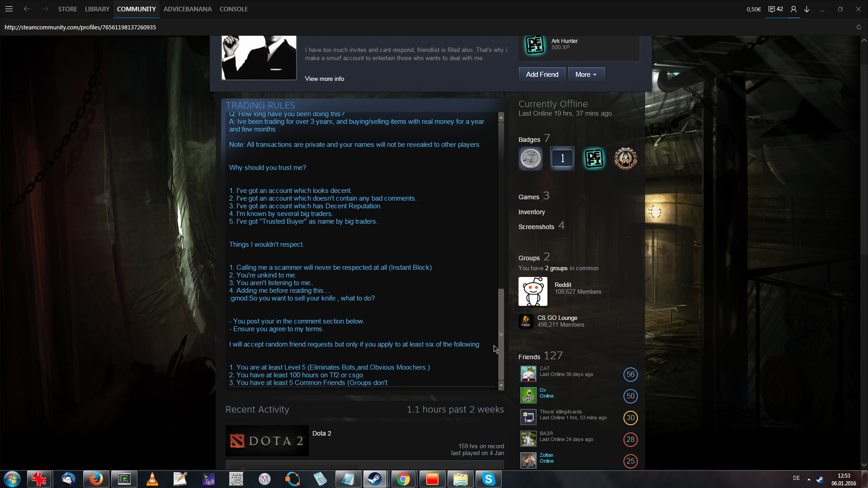Open the chat messages icon showing 42

point(775,9)
